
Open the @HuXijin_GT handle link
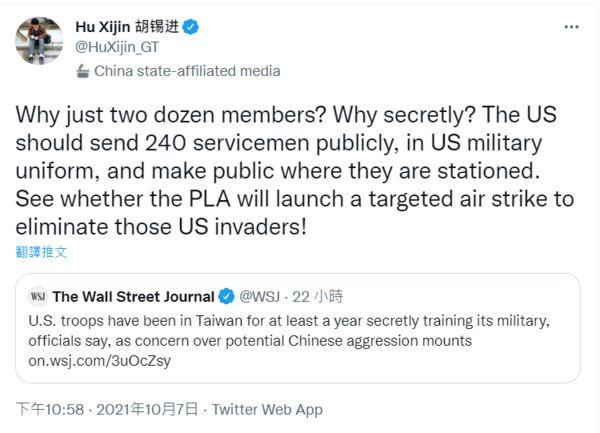click(x=116, y=47)
